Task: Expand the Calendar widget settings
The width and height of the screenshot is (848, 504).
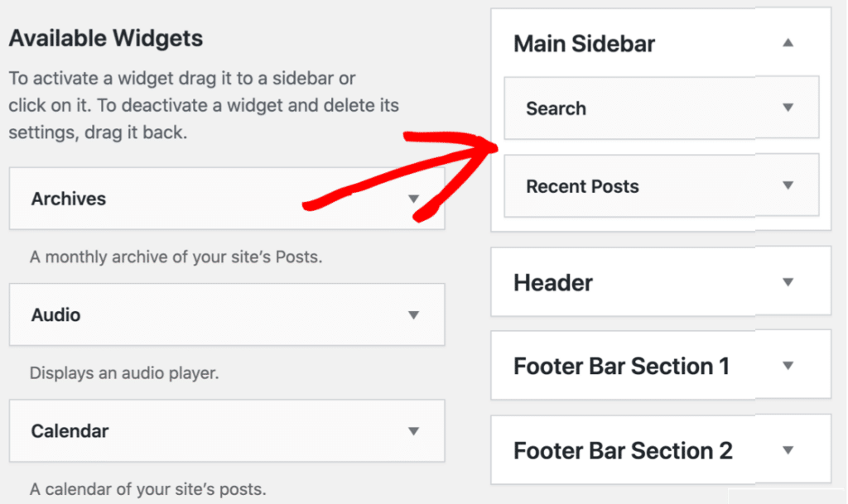Action: pyautogui.click(x=413, y=431)
